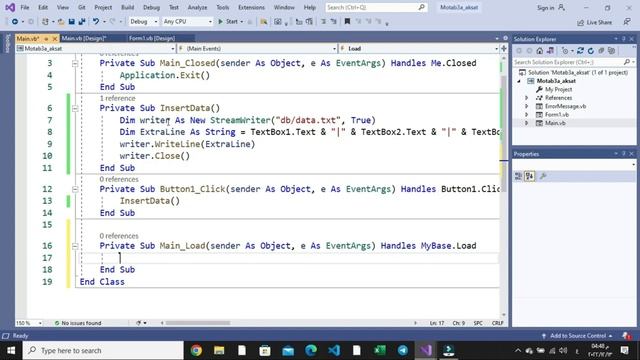Click the Windows 'Type here to search' box

tap(103, 351)
